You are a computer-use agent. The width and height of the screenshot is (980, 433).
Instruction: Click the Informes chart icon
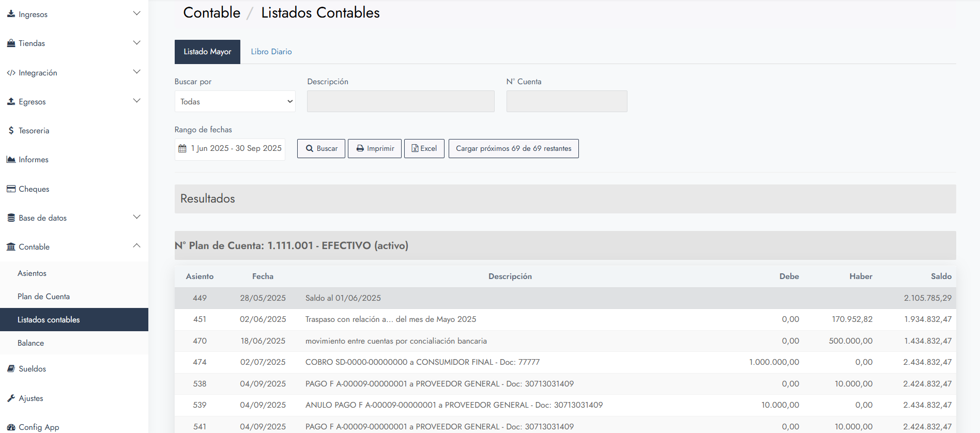point(11,160)
